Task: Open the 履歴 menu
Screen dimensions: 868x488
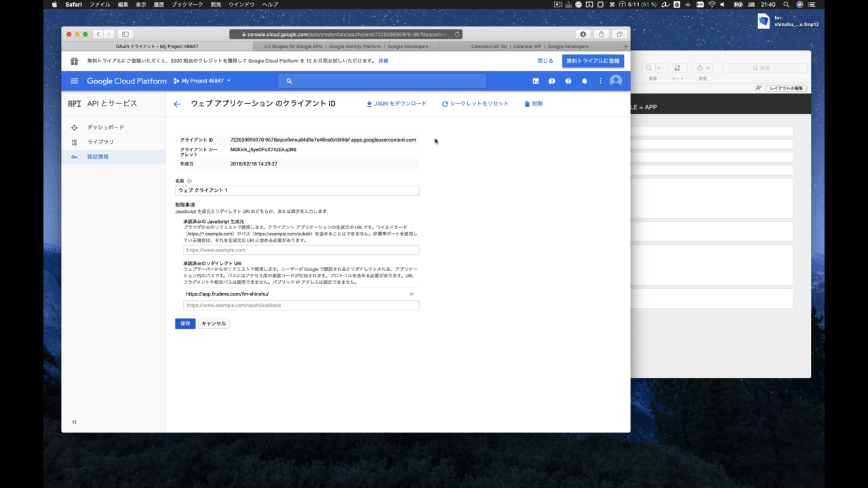Action: pos(159,5)
